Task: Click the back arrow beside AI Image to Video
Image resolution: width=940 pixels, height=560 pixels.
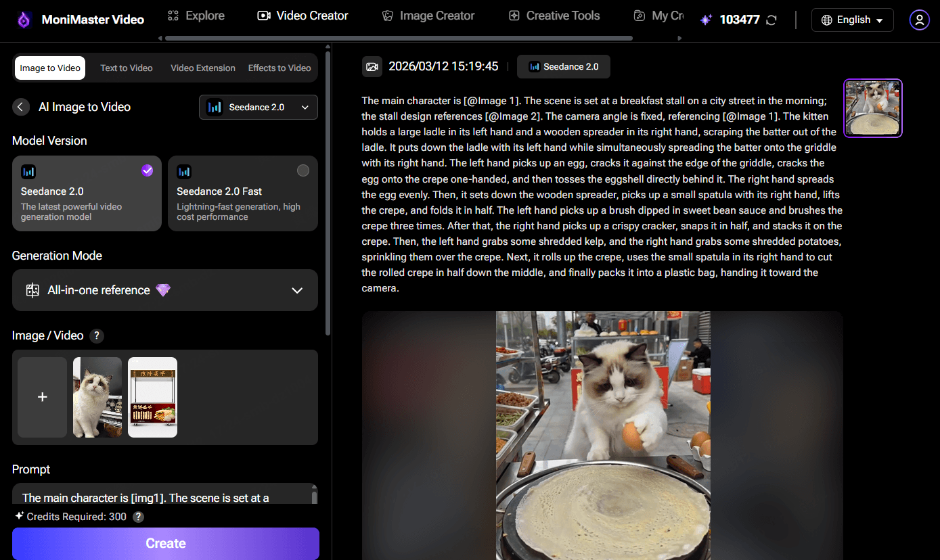Action: point(21,107)
